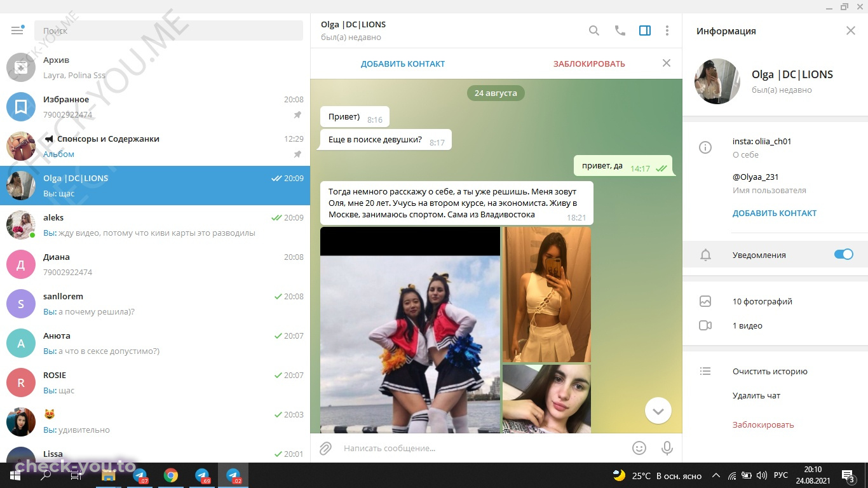868x488 pixels.
Task: Open the Telegram hamburger main menu
Action: 17,30
